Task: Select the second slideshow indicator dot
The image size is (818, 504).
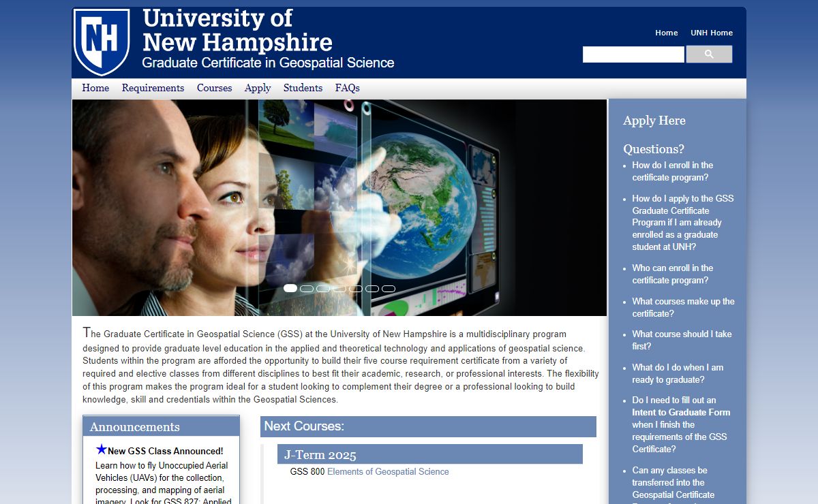Action: point(307,289)
